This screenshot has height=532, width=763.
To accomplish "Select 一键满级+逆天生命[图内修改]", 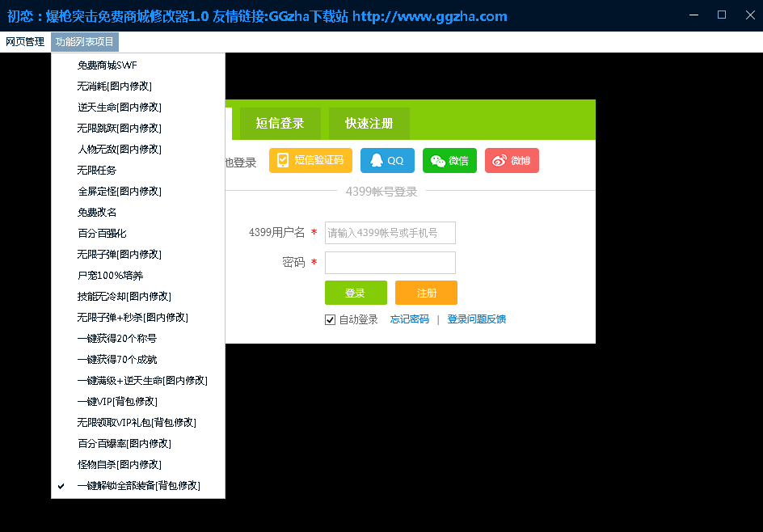I will pos(138,381).
